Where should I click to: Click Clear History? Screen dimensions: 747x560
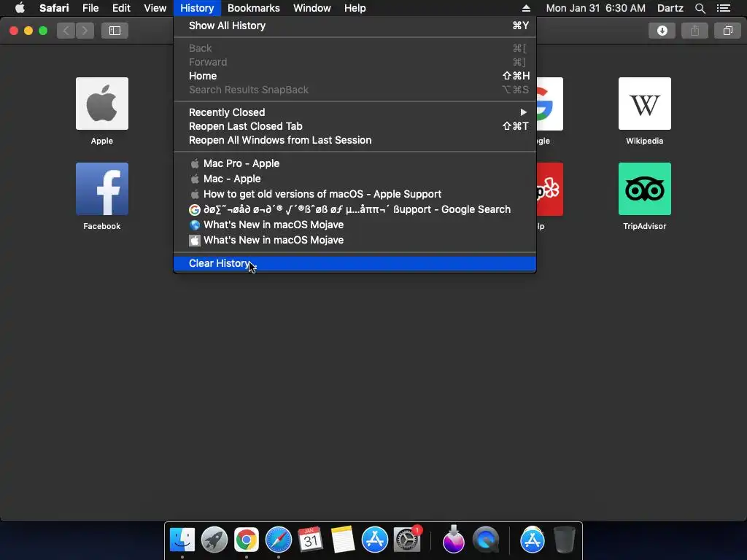tap(355, 263)
